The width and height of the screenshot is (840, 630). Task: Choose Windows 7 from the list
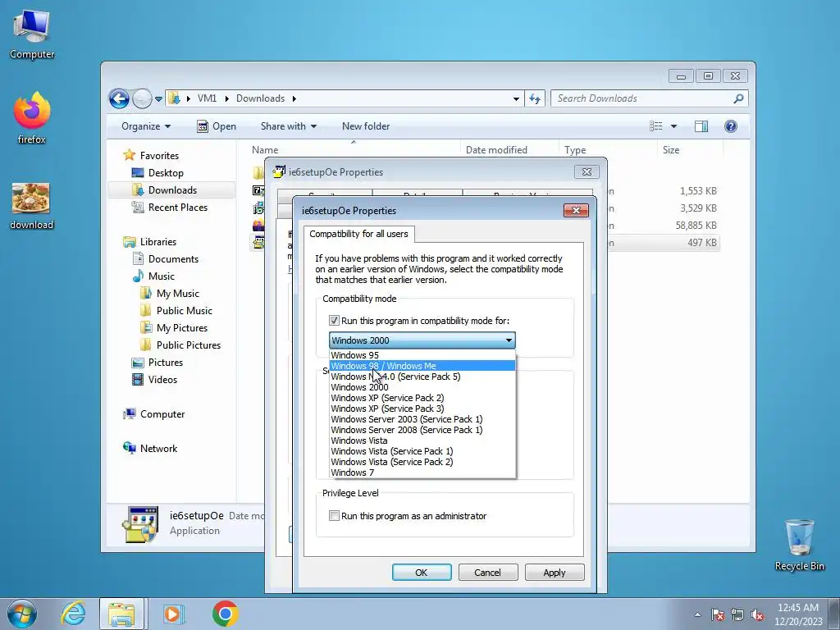click(422, 472)
